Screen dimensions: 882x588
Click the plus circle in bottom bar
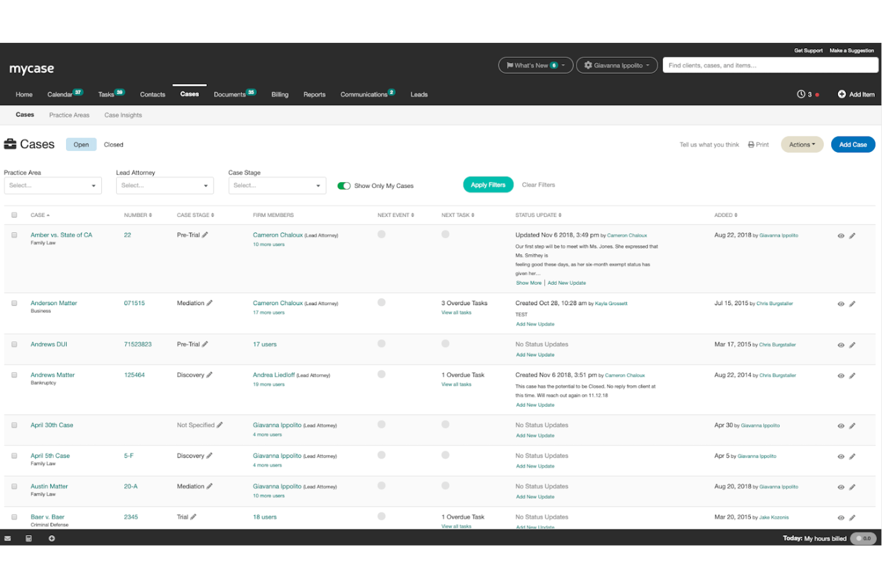coord(52,539)
